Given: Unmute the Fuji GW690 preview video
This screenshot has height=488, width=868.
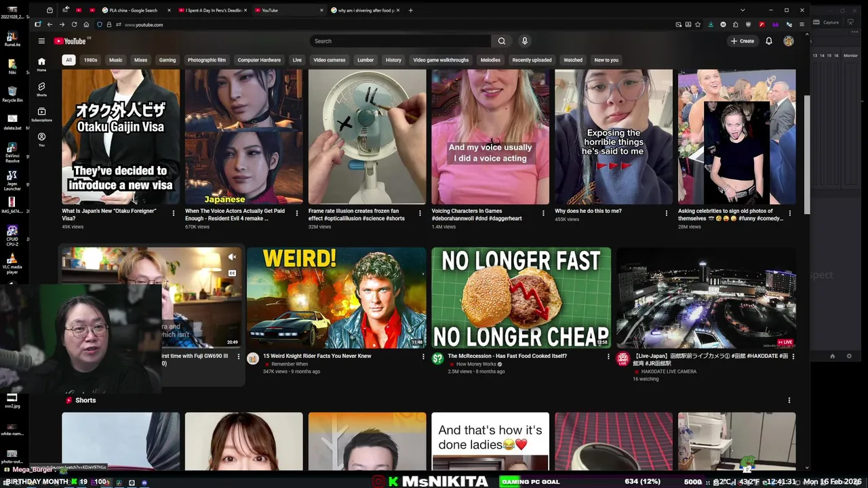Looking at the screenshot, I should 232,257.
